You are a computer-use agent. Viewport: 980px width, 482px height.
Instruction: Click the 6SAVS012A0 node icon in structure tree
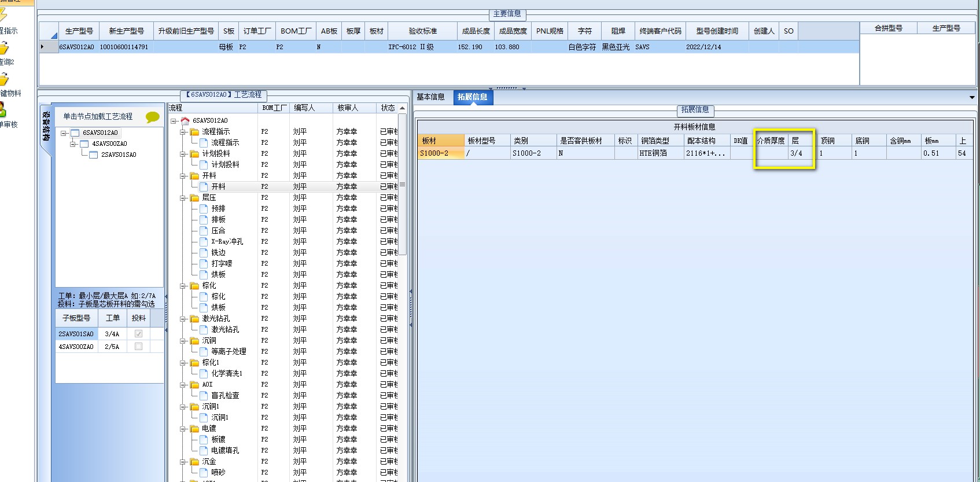point(75,133)
